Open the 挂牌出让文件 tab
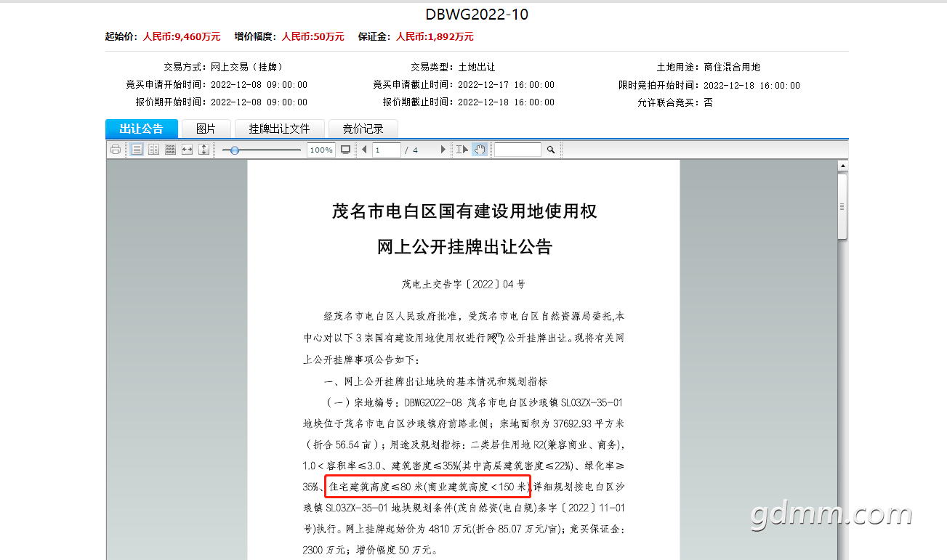947x560 pixels. 279,129
